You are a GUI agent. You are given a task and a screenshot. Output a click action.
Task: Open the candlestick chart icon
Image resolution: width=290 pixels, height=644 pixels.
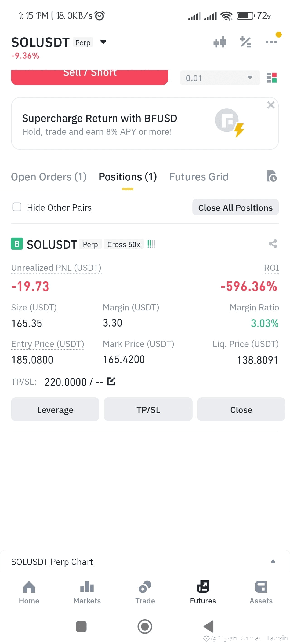(x=220, y=42)
